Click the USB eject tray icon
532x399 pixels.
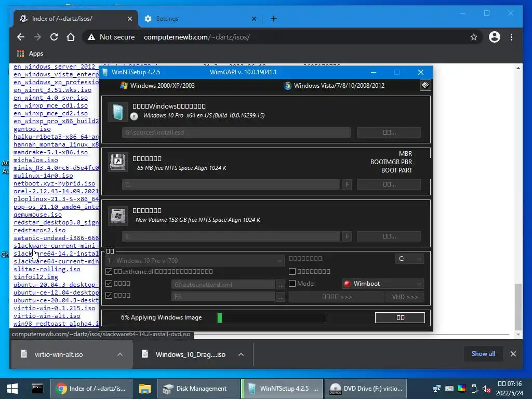point(474,389)
